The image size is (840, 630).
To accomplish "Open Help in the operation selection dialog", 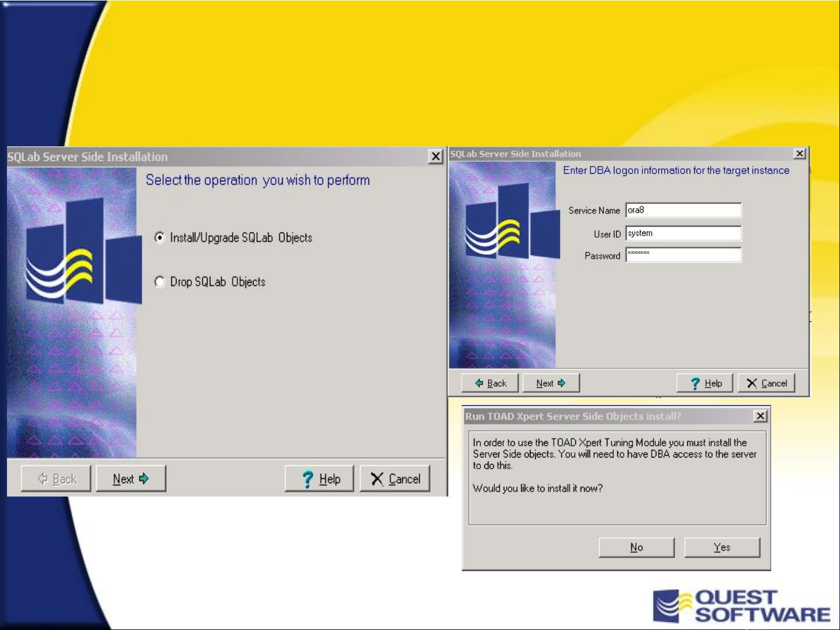I will tap(319, 479).
